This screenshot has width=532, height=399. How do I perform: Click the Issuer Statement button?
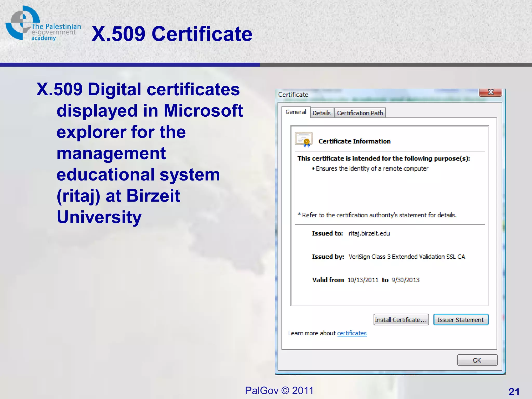click(461, 320)
